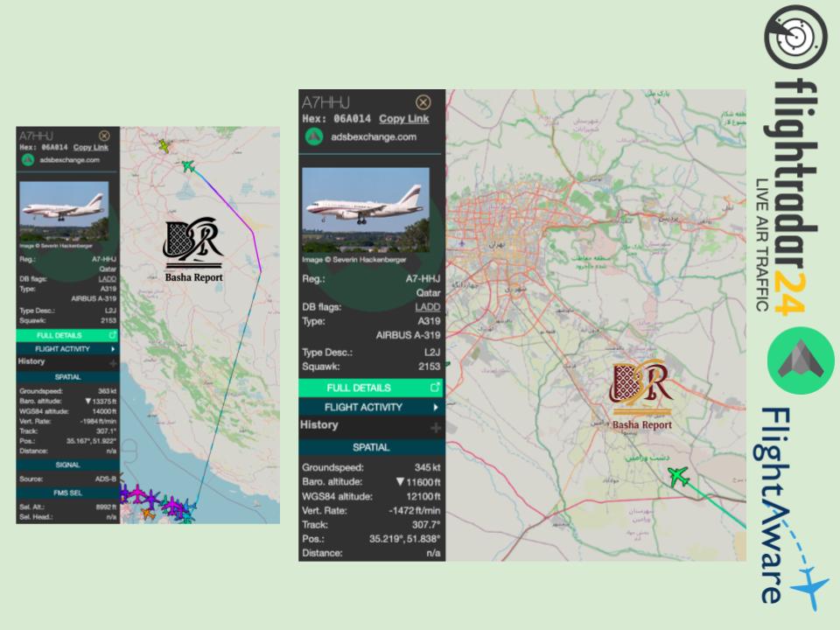Click the '363 kt' groundspeed value
This screenshot has height=630, width=840.
(107, 391)
